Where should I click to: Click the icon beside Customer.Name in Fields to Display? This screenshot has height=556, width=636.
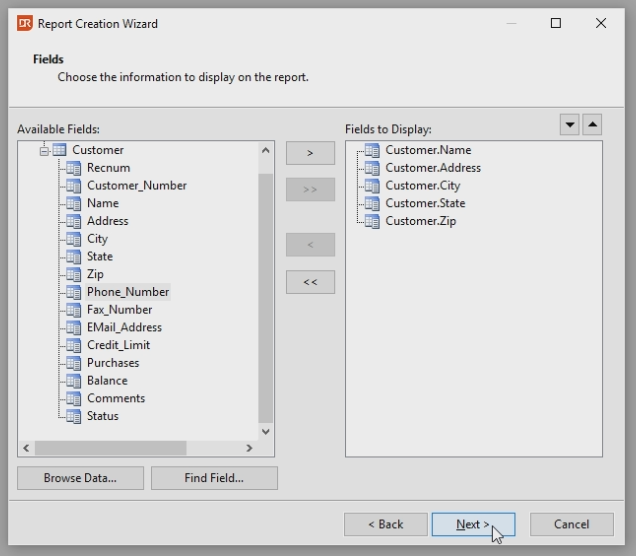click(372, 150)
